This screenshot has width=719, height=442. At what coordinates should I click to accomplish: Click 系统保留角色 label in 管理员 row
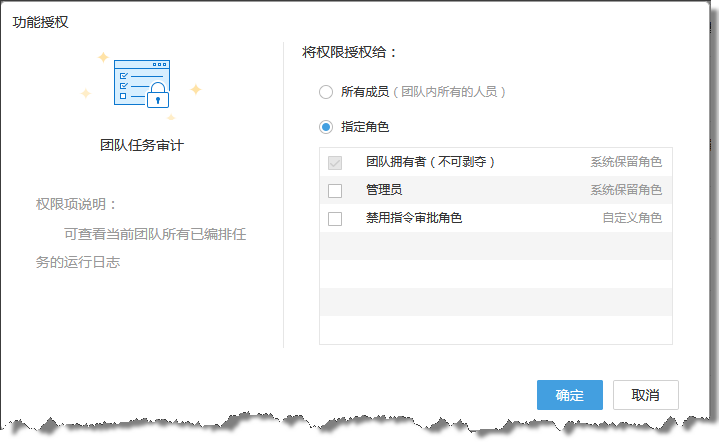pyautogui.click(x=625, y=190)
